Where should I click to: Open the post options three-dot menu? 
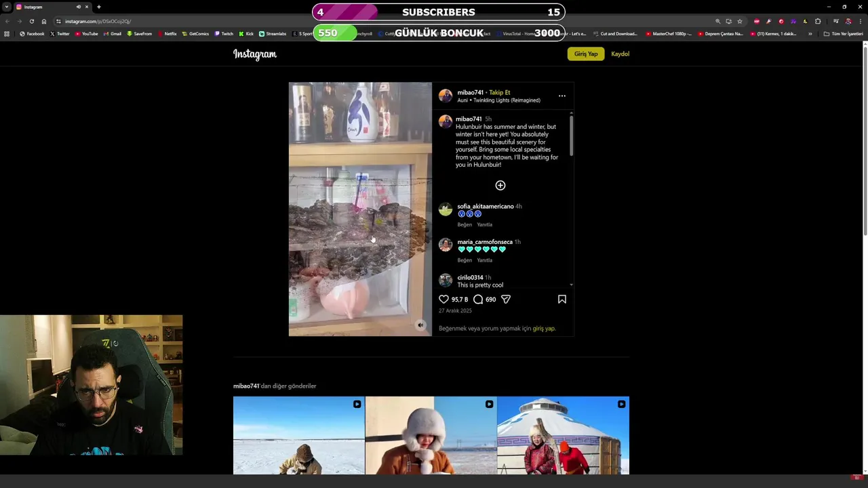(562, 96)
